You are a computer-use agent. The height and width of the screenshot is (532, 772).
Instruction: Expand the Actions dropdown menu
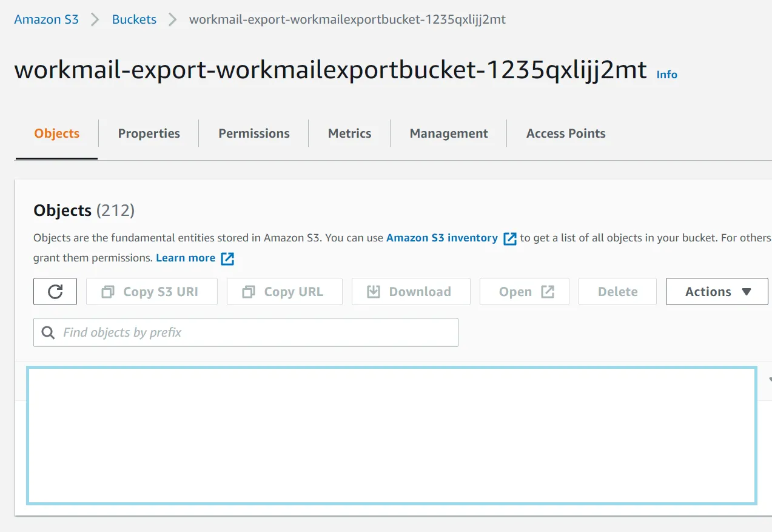pyautogui.click(x=717, y=291)
